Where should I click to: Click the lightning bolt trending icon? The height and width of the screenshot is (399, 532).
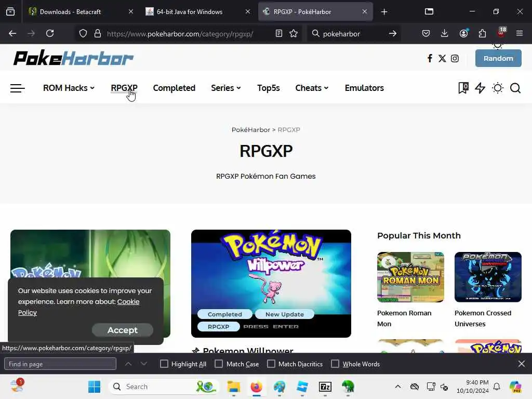pyautogui.click(x=480, y=88)
